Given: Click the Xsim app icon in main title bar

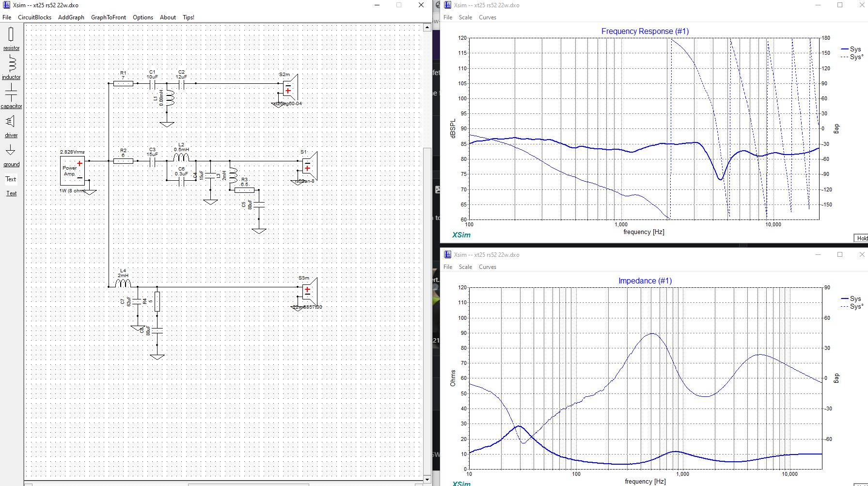Looking at the screenshot, I should (x=7, y=5).
